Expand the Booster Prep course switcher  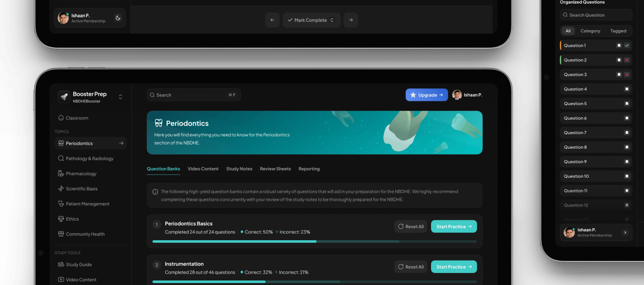120,97
